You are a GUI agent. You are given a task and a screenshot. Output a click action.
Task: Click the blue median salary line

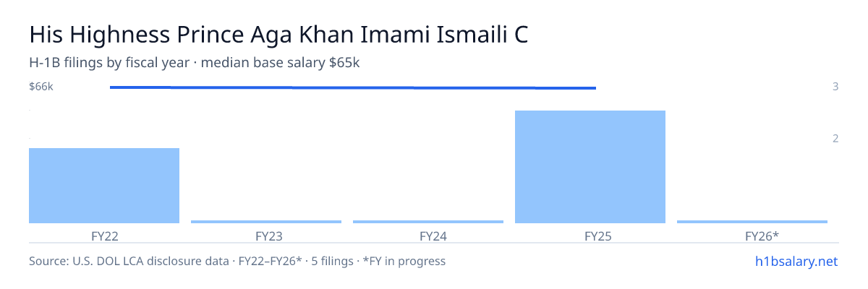[x=353, y=87]
